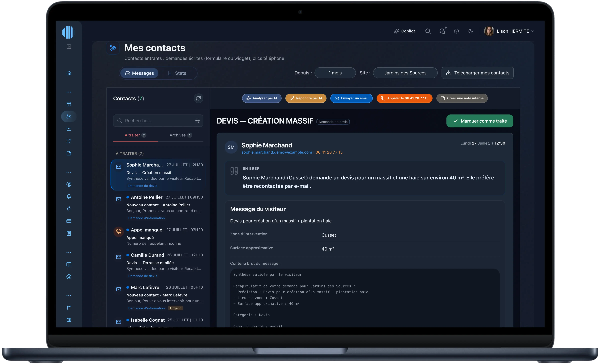Click Créer une note interne button
The width and height of the screenshot is (600, 364).
462,98
